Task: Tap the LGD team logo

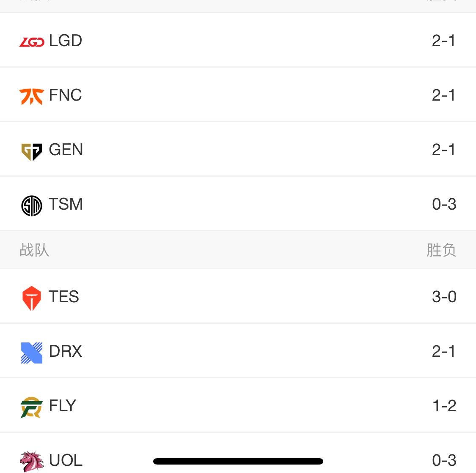Action: pyautogui.click(x=32, y=42)
